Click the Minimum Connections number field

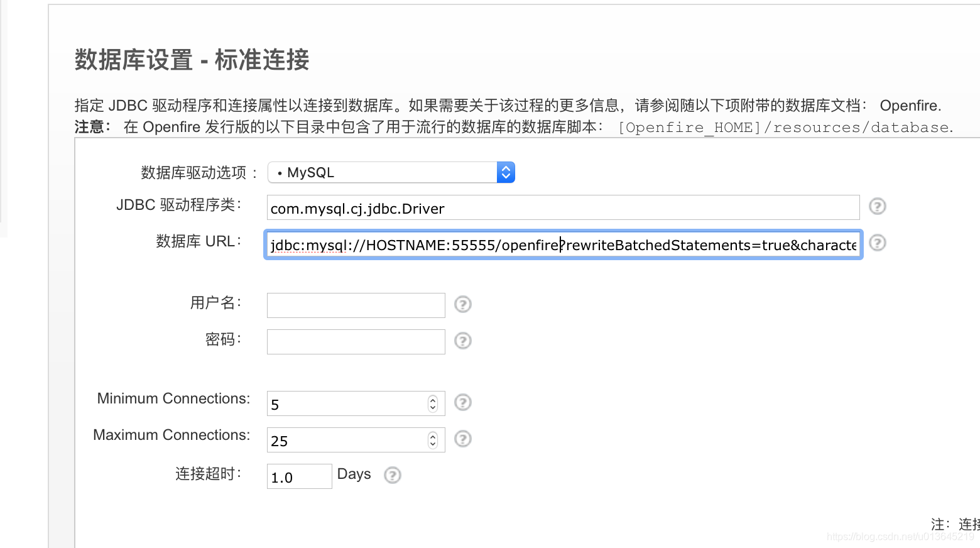pyautogui.click(x=356, y=403)
